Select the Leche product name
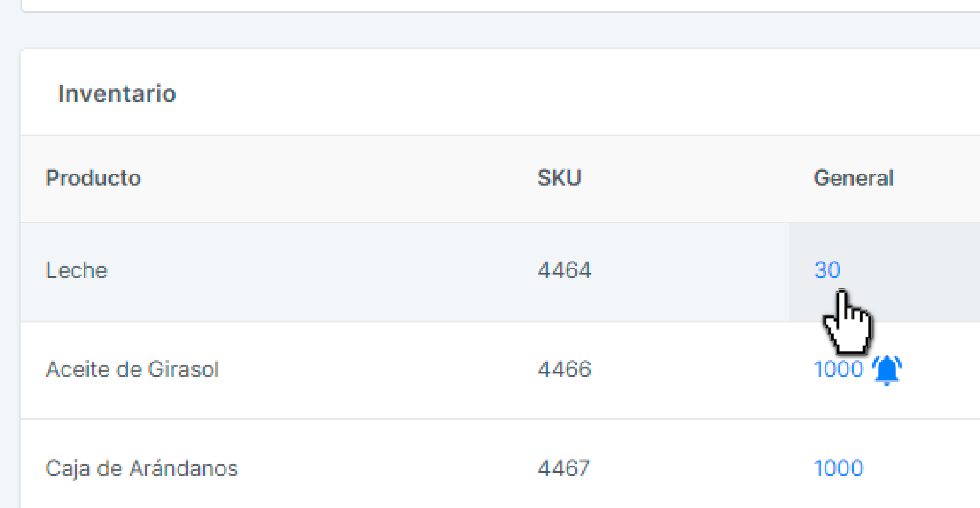This screenshot has width=980, height=508. (x=77, y=270)
